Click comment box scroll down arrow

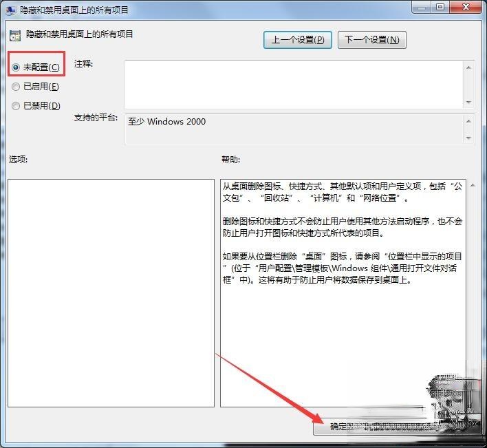point(468,103)
